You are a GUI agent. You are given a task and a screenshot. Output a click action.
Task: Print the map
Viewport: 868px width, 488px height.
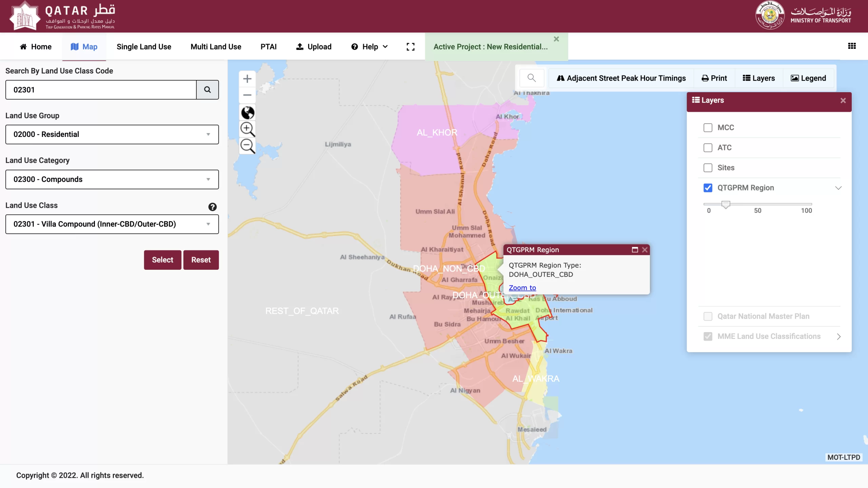tap(714, 78)
